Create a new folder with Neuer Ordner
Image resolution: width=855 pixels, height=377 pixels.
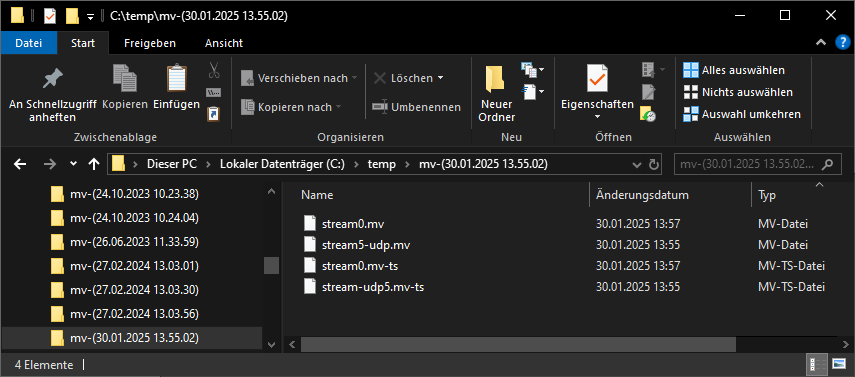point(497,93)
